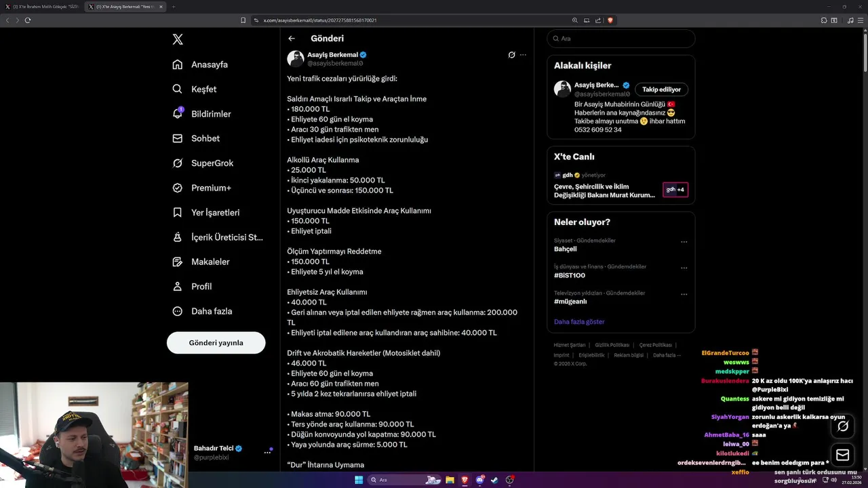The width and height of the screenshot is (868, 488).
Task: Open Hizmet Şartları footer link
Action: [x=570, y=345]
